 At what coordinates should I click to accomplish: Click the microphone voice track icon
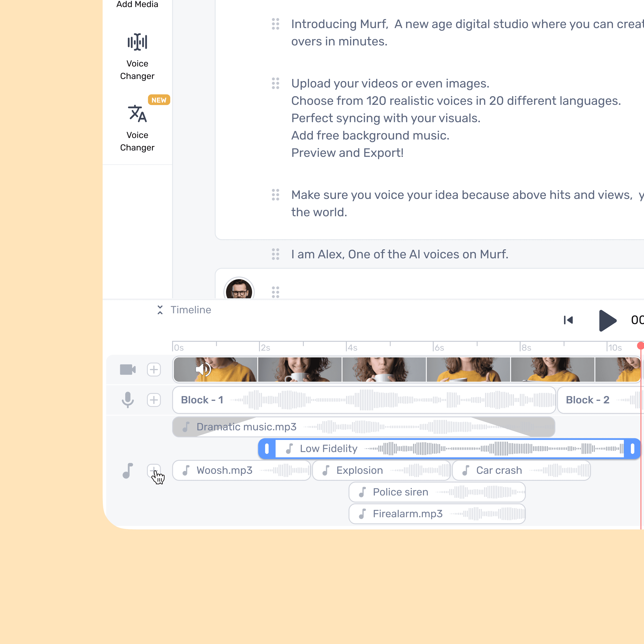(128, 400)
